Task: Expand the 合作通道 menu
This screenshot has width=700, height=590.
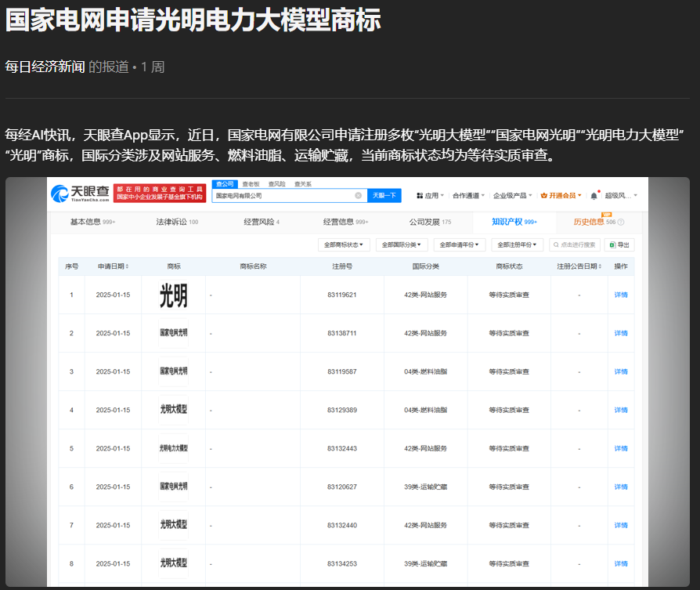Action: click(468, 196)
